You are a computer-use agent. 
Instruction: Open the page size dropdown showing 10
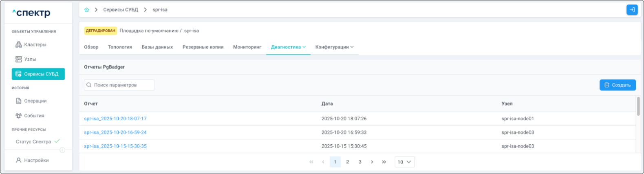coord(404,162)
